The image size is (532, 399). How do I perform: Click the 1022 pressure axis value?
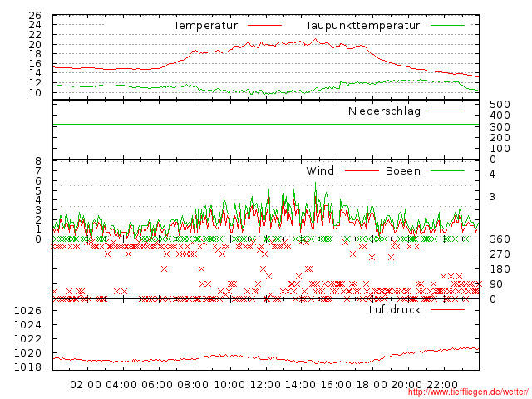click(27, 339)
